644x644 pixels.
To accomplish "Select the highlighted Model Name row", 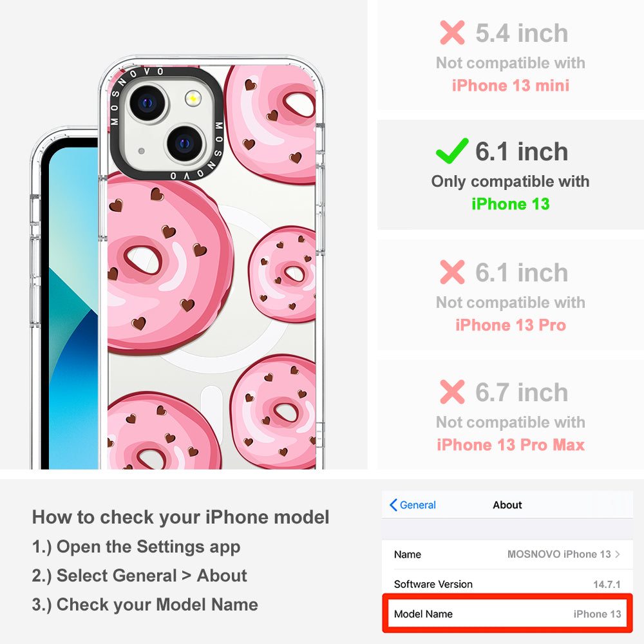I will tap(507, 614).
